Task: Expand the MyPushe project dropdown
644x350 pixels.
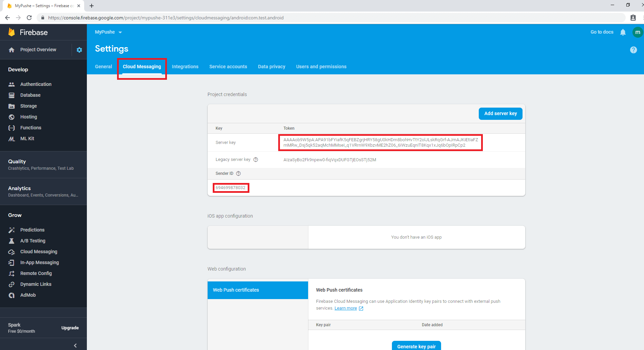Action: click(108, 32)
